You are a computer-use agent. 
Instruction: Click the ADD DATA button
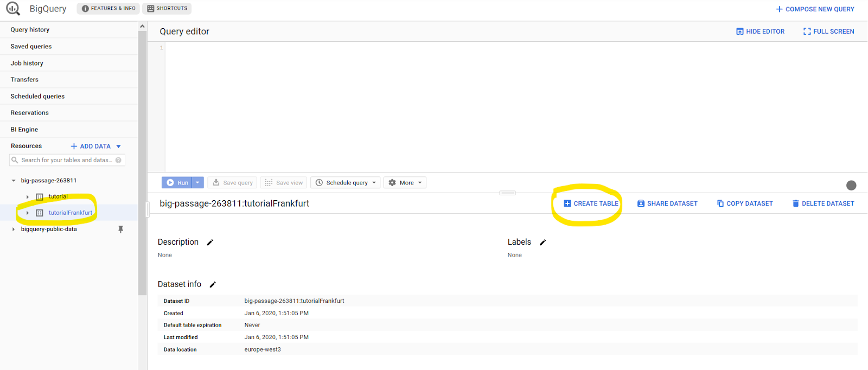click(x=95, y=146)
